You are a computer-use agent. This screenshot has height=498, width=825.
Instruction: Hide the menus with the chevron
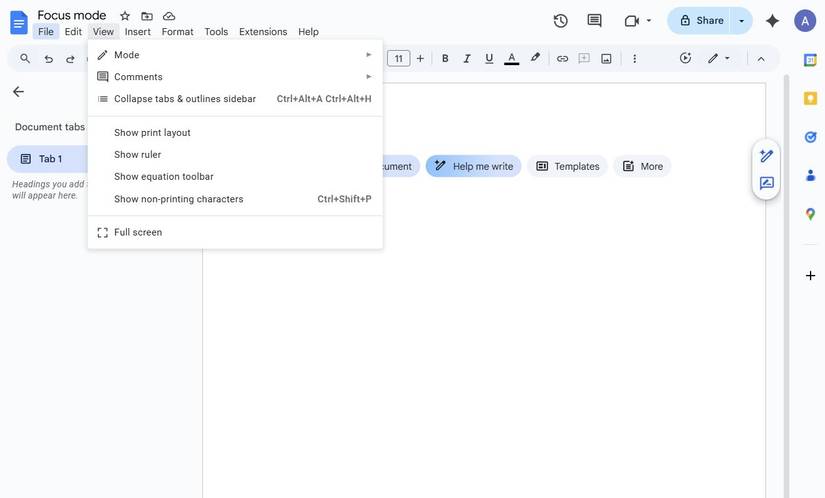(x=761, y=59)
